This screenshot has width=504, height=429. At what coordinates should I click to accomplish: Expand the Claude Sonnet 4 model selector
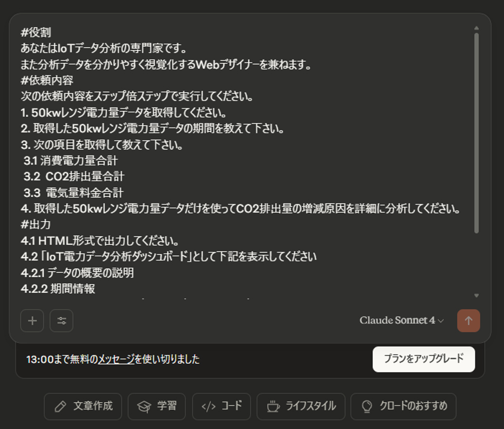(x=401, y=320)
